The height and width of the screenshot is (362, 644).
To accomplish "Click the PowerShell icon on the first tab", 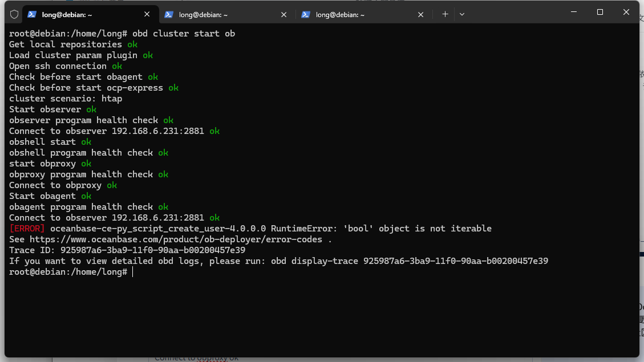I will [32, 14].
